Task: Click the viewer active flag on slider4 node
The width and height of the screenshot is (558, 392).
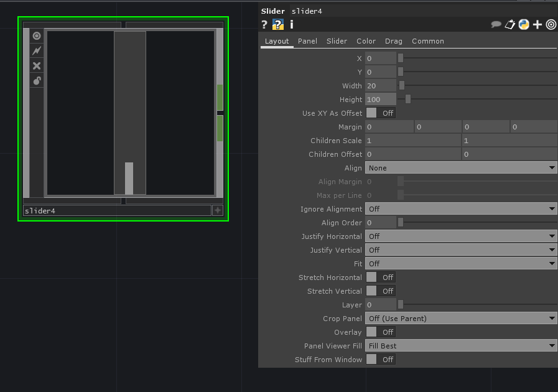Action: 37,36
